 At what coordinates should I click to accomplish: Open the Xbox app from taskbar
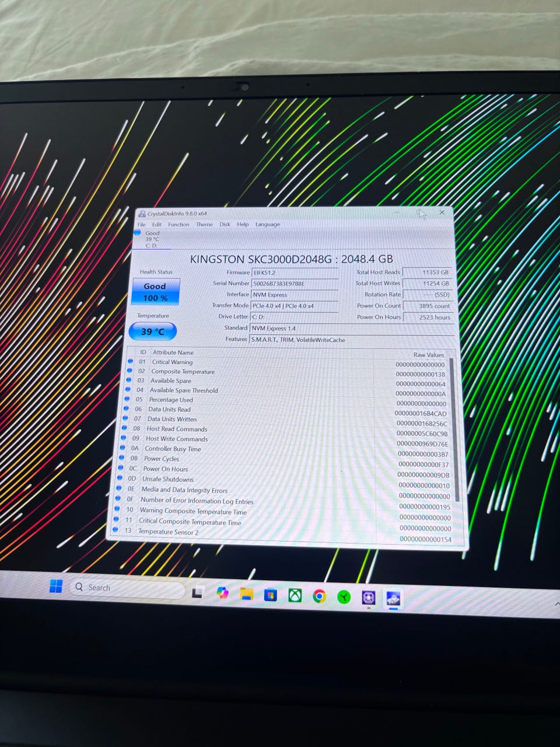tap(295, 595)
